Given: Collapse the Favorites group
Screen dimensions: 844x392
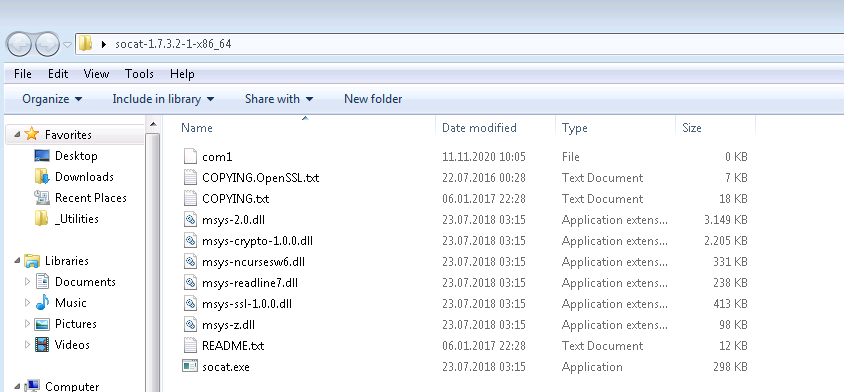Looking at the screenshot, I should pyautogui.click(x=17, y=135).
